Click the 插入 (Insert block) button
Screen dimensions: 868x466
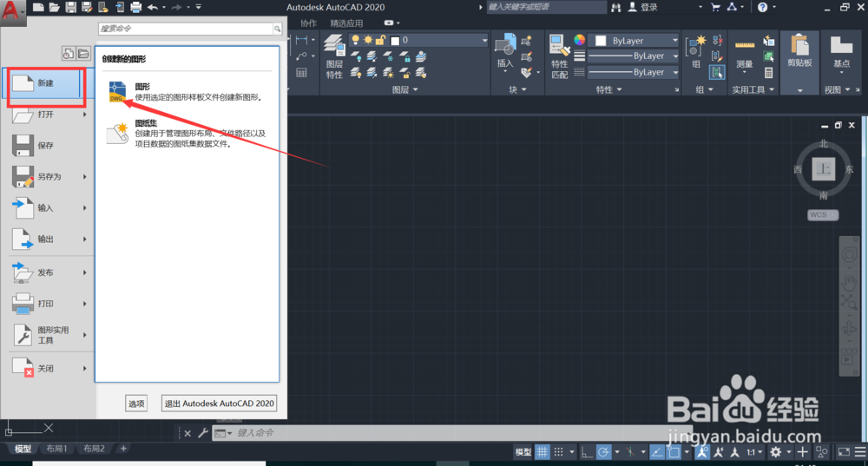[x=505, y=51]
